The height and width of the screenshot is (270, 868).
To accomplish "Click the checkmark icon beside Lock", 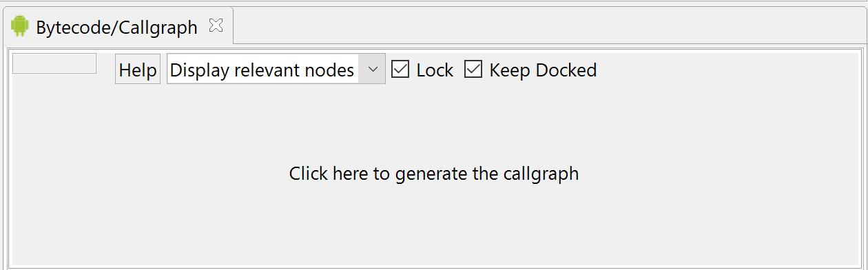I will point(400,70).
